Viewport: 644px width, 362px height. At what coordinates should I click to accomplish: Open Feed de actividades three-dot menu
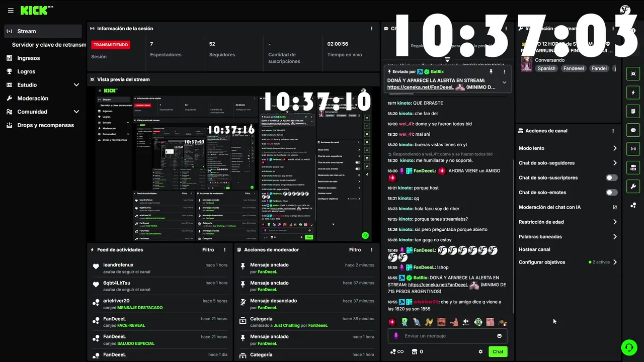(x=225, y=250)
